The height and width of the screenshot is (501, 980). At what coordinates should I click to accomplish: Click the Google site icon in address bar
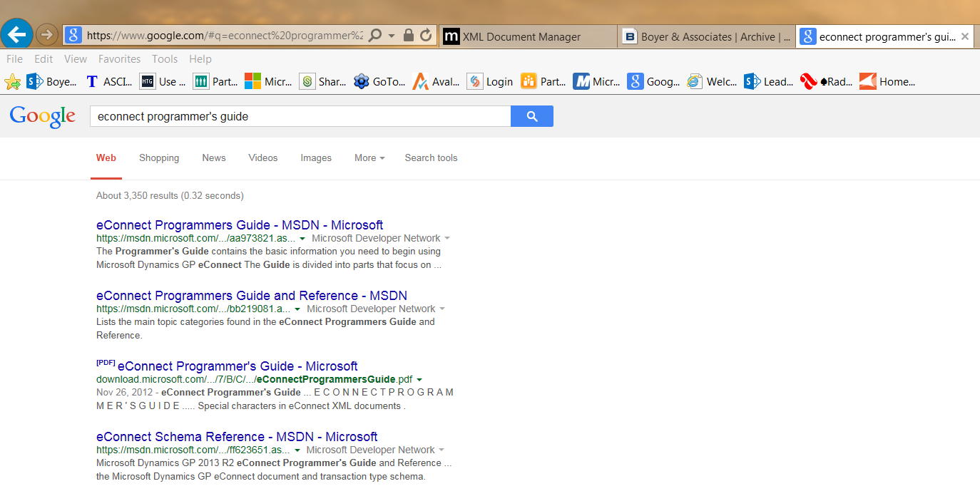tap(73, 35)
